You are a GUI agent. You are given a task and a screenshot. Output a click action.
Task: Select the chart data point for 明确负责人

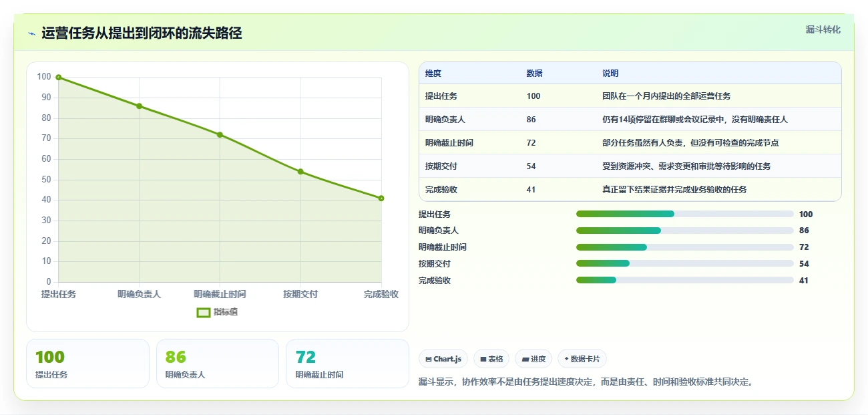[x=139, y=106]
